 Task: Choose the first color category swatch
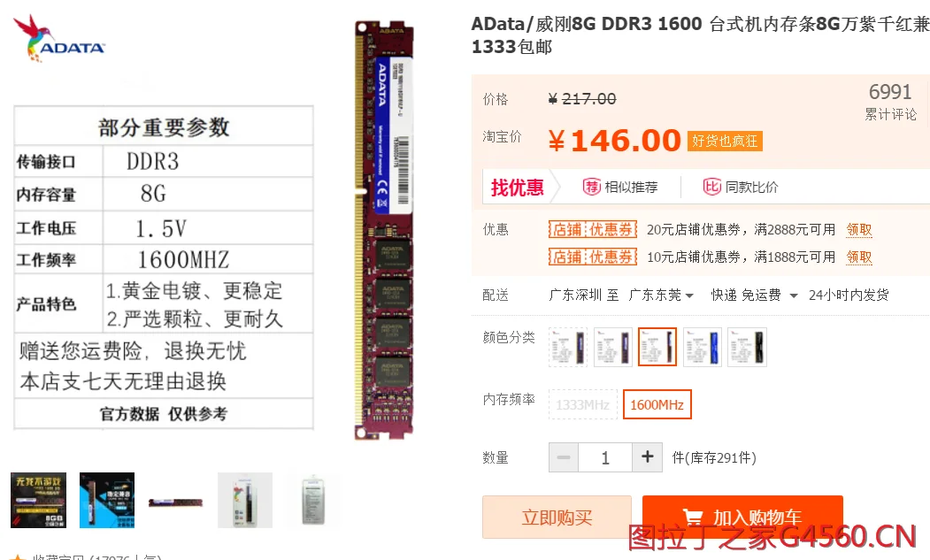coord(567,347)
